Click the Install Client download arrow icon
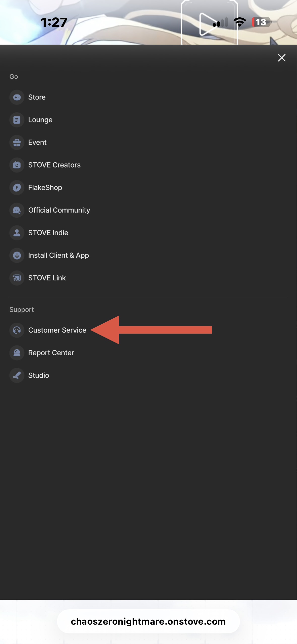 17,255
